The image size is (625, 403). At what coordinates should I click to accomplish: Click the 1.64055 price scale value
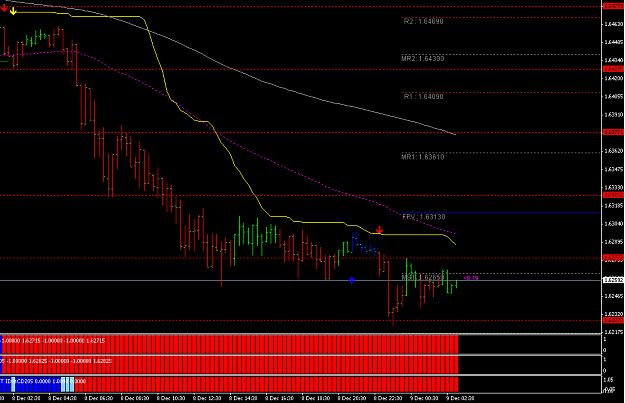[613, 96]
